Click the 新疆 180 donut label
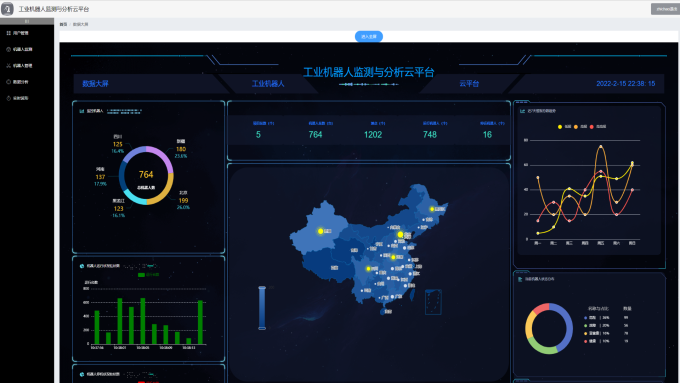The height and width of the screenshot is (383, 680). pos(181,149)
